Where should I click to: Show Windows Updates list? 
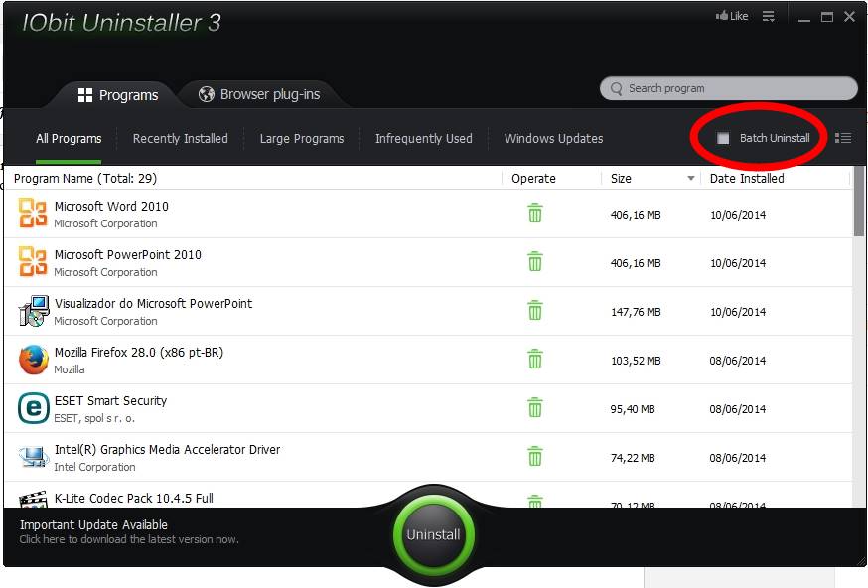coord(553,138)
